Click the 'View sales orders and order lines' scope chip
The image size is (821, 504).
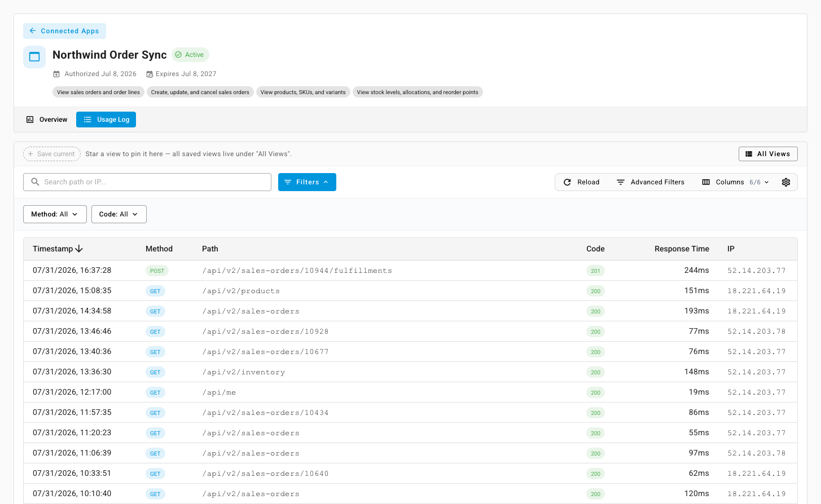[98, 92]
